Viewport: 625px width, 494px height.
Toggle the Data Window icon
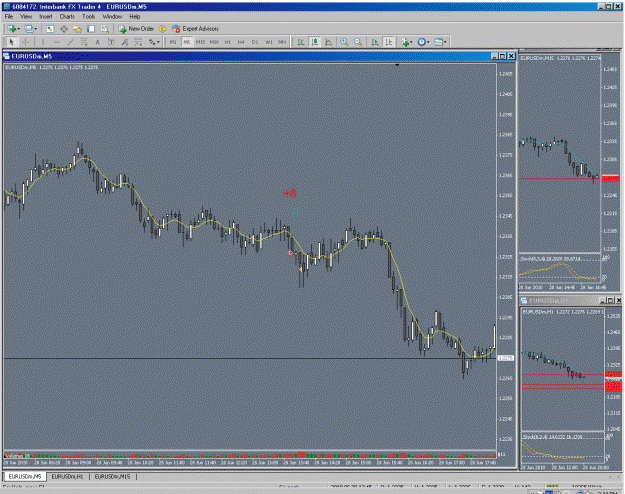(64, 29)
